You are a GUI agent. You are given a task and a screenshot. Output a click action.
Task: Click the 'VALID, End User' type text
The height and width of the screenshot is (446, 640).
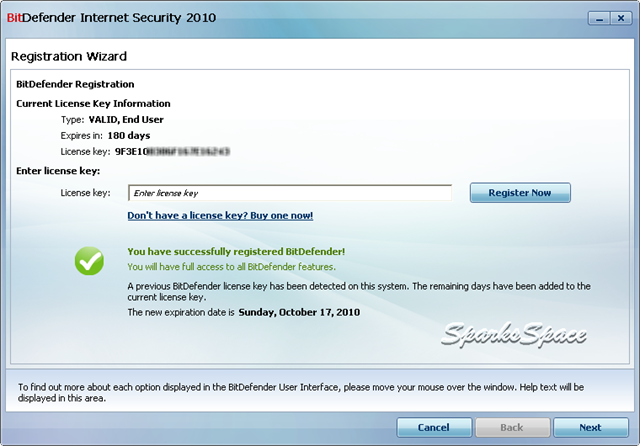(126, 120)
